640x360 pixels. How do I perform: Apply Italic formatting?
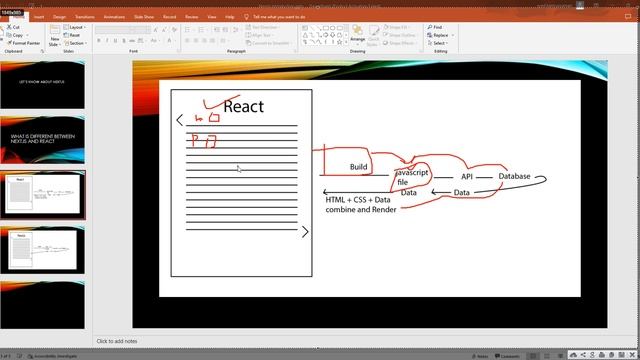(x=107, y=41)
